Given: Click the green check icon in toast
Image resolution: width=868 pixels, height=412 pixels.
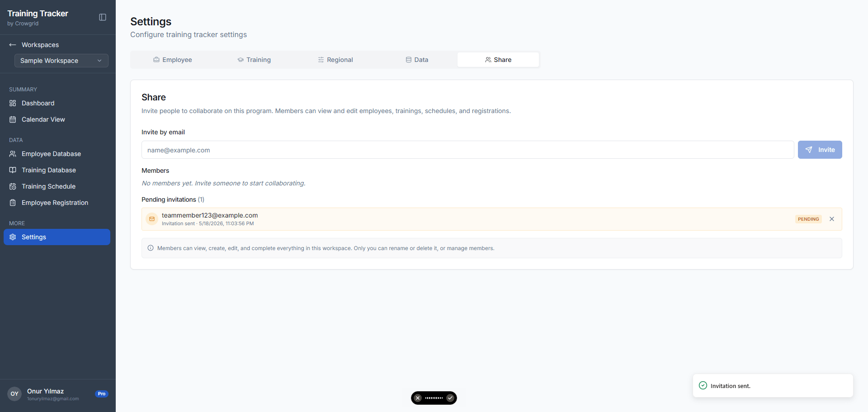Looking at the screenshot, I should click(703, 385).
